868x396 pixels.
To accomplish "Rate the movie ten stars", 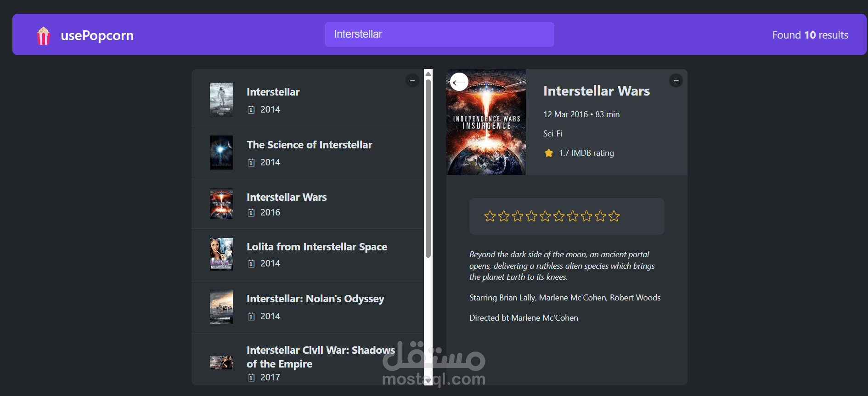I will click(614, 216).
